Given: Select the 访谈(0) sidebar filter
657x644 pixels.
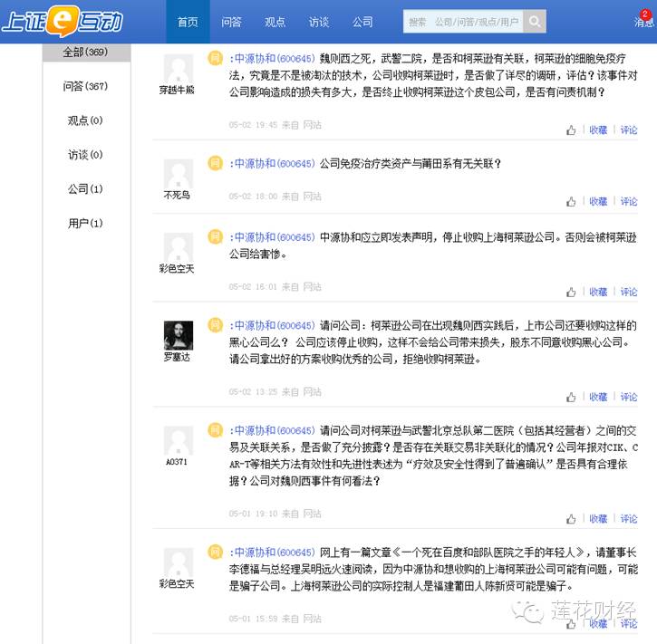Looking at the screenshot, I should (x=85, y=155).
